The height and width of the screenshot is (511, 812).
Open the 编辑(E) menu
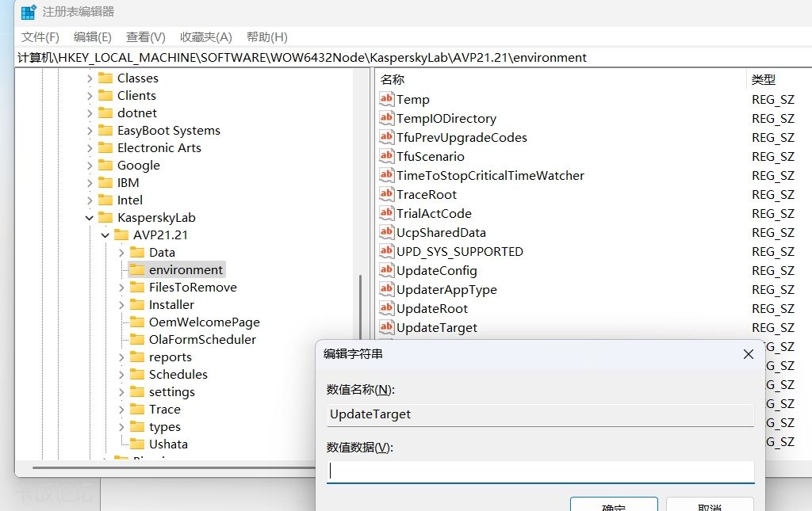pos(93,37)
